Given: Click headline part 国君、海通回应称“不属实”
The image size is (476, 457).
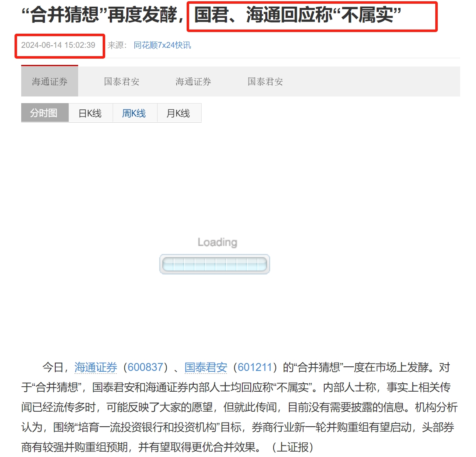Looking at the screenshot, I should tap(298, 15).
